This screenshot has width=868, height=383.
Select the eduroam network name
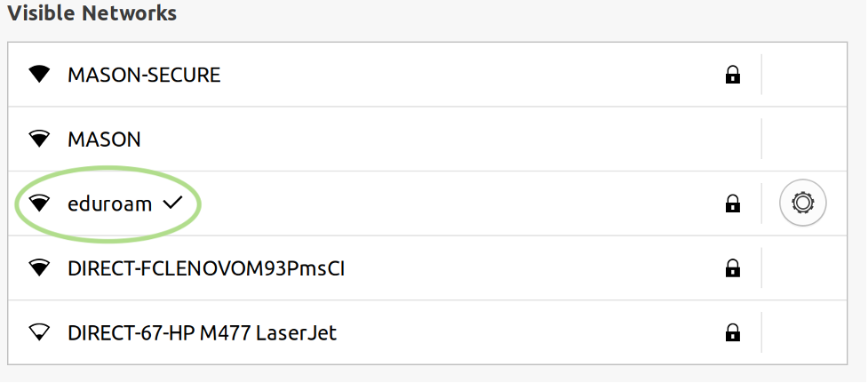pos(109,203)
